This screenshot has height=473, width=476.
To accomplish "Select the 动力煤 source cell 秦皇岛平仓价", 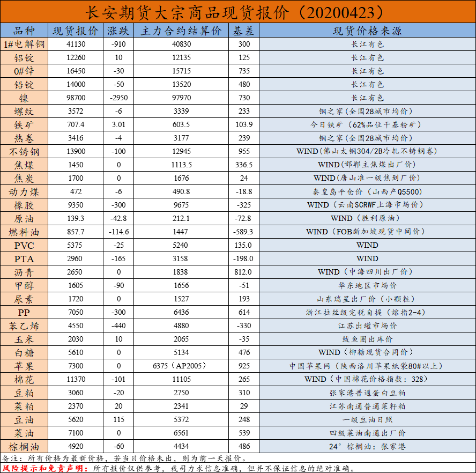I will (x=367, y=192).
